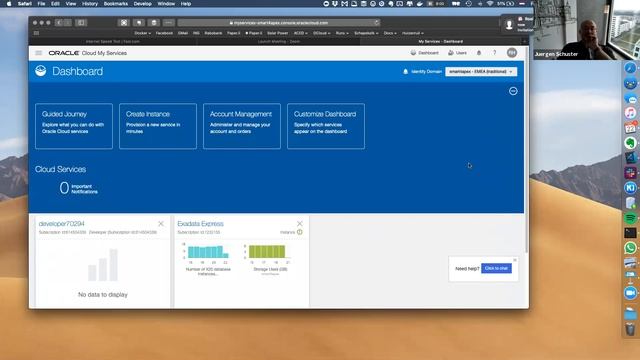640x360 pixels.
Task: Click the Wi-Fi status icon in menu bar
Action: pos(490,4)
